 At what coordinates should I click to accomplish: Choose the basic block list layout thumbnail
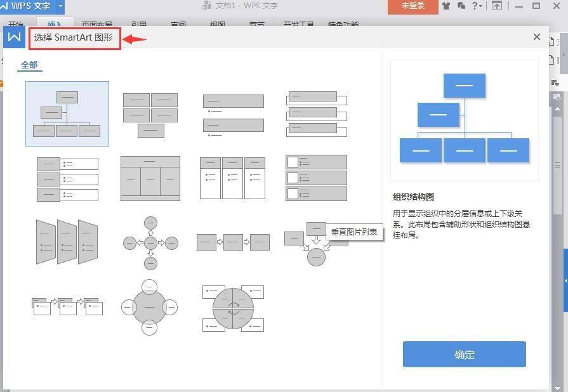point(150,115)
